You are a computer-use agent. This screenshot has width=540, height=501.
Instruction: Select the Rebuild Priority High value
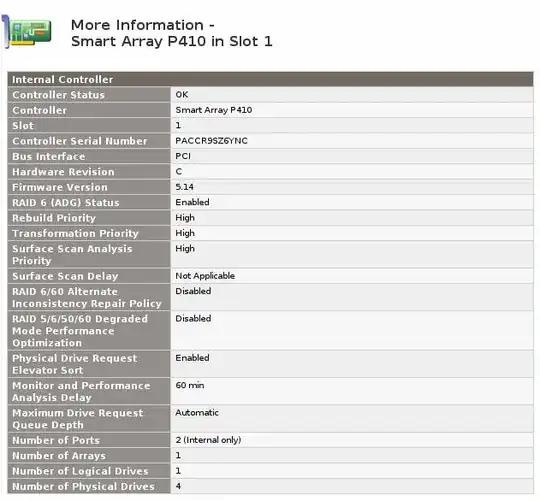click(185, 218)
